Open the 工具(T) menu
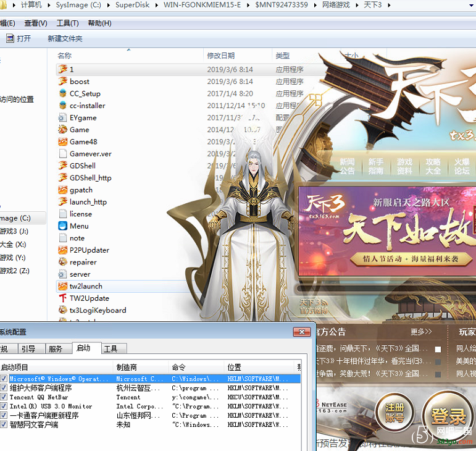476x451 pixels. tap(67, 23)
